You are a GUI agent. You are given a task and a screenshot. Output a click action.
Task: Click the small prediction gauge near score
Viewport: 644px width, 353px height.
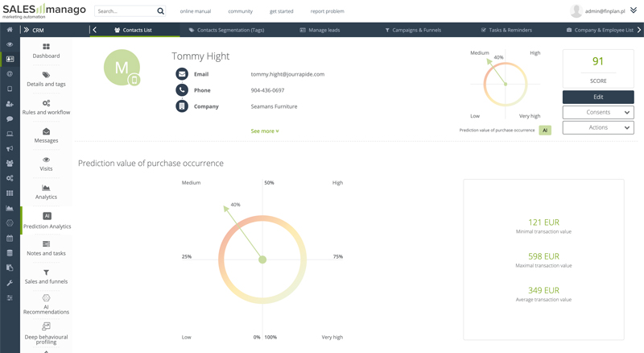coord(506,84)
